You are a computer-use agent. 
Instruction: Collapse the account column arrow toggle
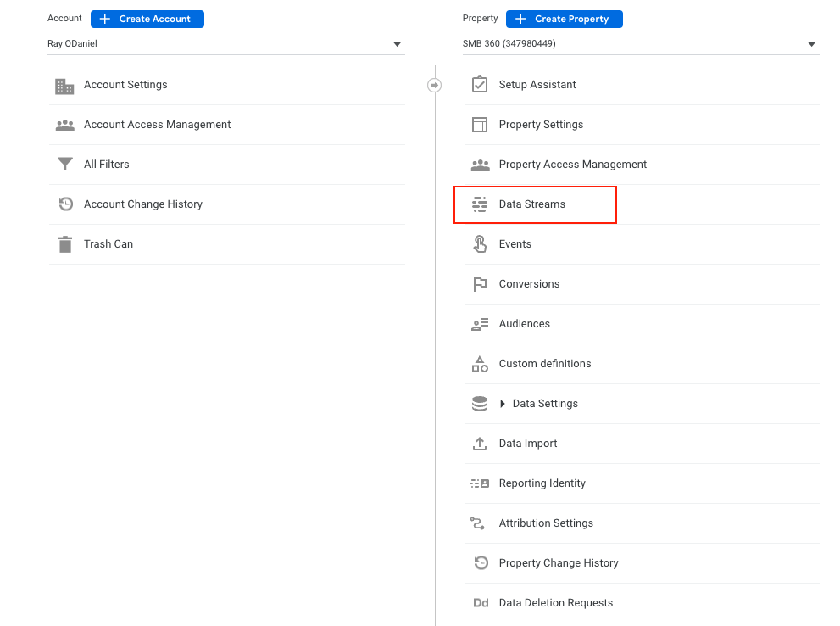434,85
